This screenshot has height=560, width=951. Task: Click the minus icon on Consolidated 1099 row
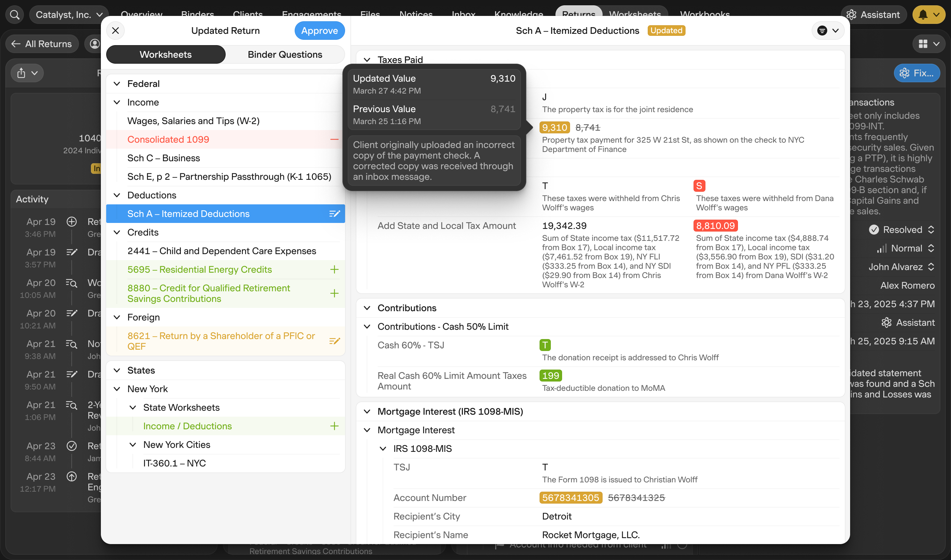[x=334, y=140]
